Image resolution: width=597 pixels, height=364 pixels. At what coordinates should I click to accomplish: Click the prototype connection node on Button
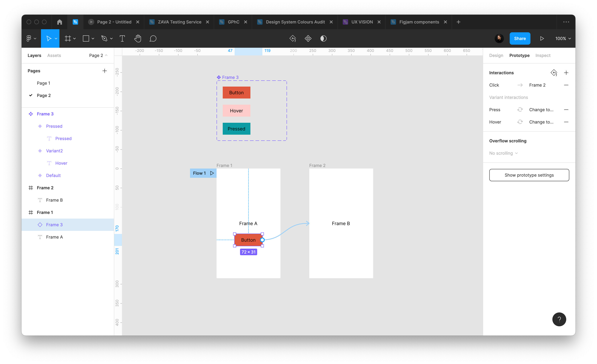(262, 240)
